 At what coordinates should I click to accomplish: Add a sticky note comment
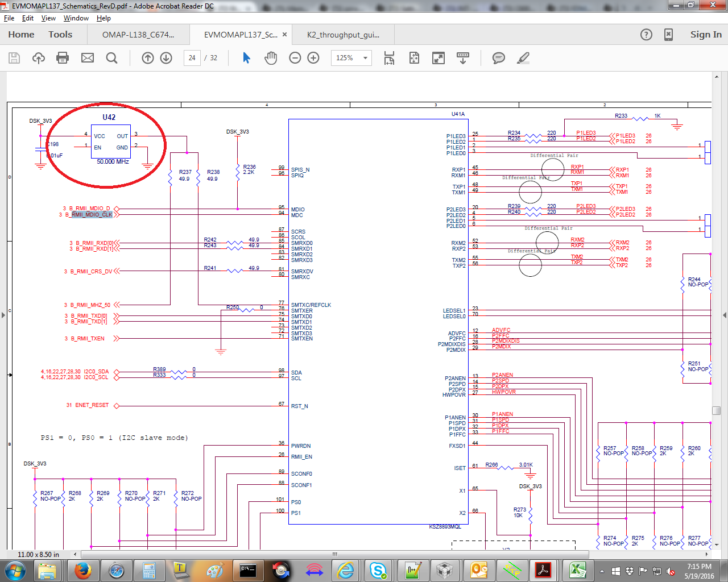coord(499,58)
